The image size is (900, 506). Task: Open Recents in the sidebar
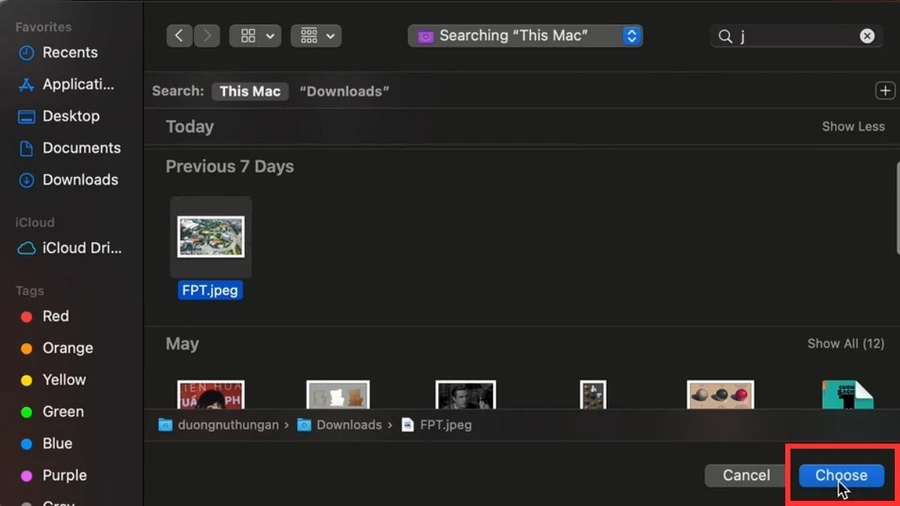click(x=71, y=52)
